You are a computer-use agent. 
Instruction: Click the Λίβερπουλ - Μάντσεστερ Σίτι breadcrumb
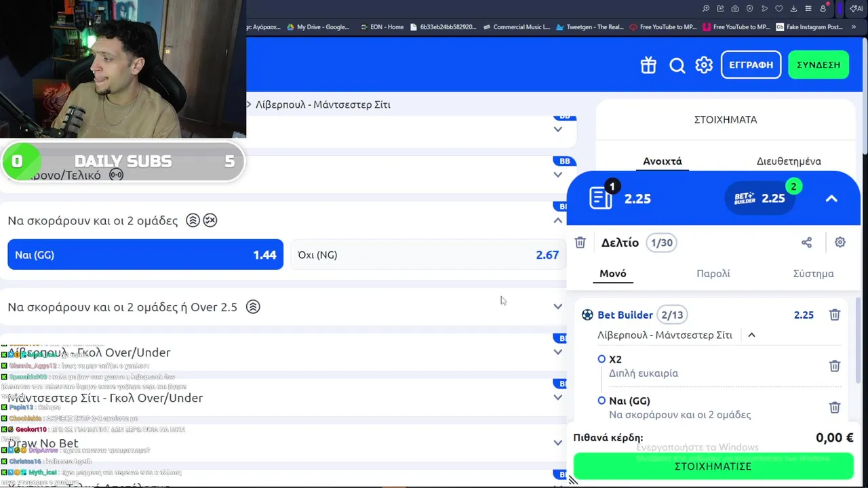pyautogui.click(x=323, y=104)
